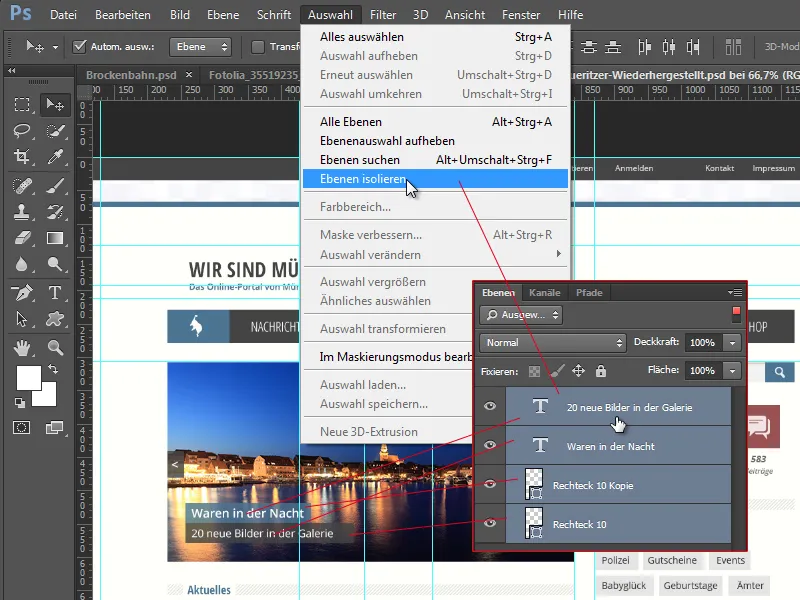
Task: Reset to default colors icon
Action: (19, 403)
